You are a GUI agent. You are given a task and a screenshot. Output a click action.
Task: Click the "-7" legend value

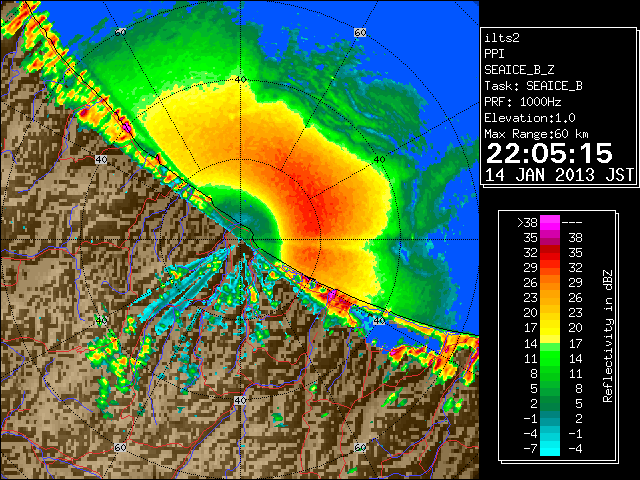click(x=530, y=449)
